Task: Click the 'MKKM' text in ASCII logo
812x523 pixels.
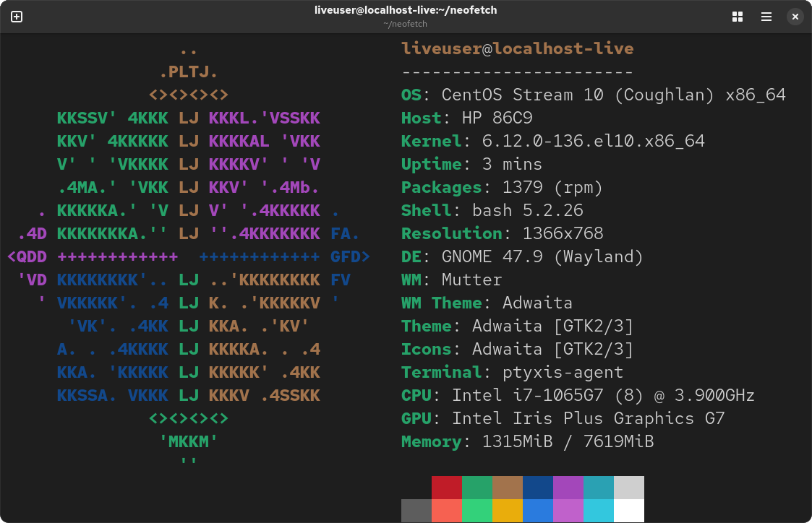Action: pos(189,441)
